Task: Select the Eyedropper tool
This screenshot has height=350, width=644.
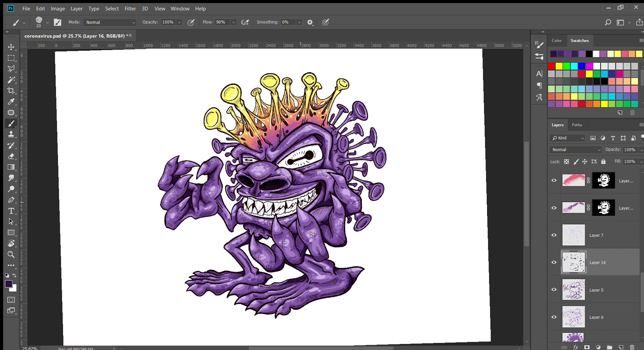Action: (x=11, y=102)
